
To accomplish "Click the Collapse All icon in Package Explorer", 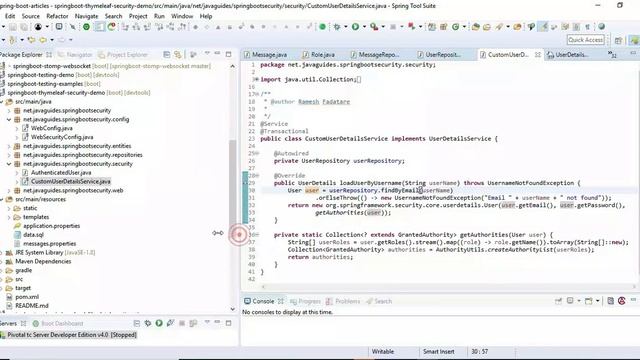I will coord(167,54).
